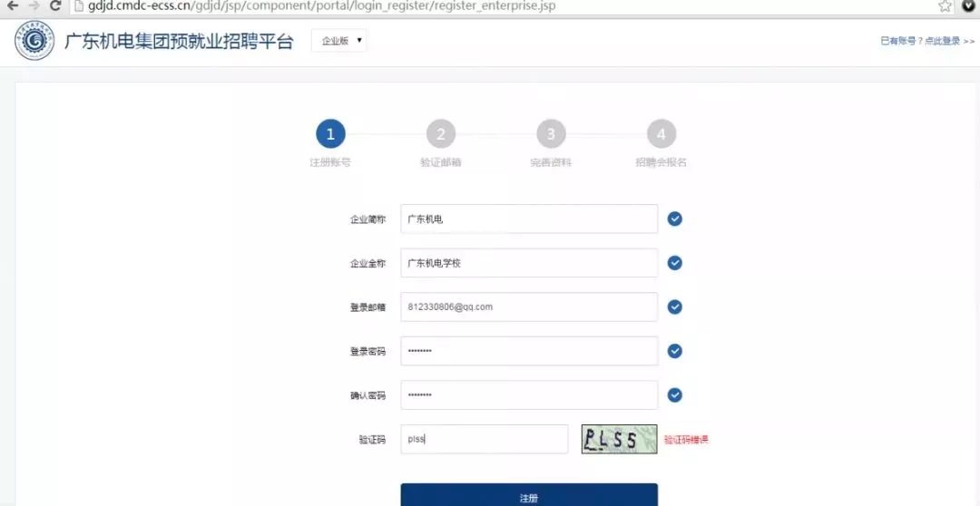
Task: Click the page icon in address bar
Action: [x=78, y=5]
